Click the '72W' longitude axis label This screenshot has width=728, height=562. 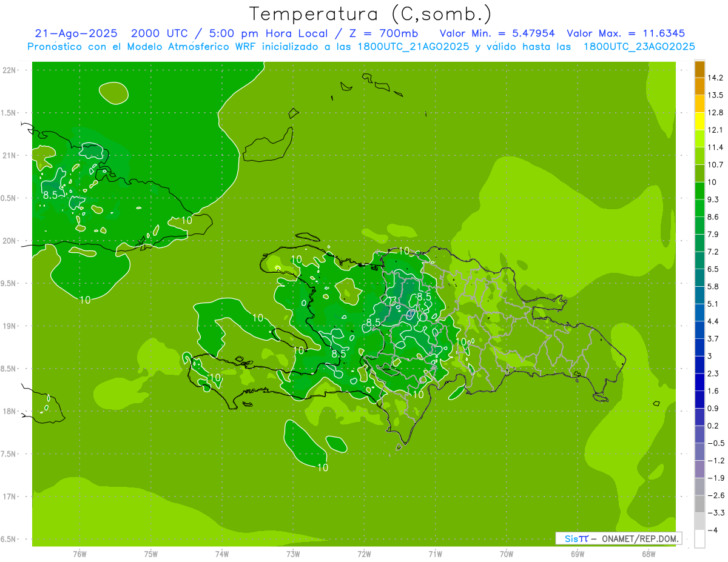(364, 554)
